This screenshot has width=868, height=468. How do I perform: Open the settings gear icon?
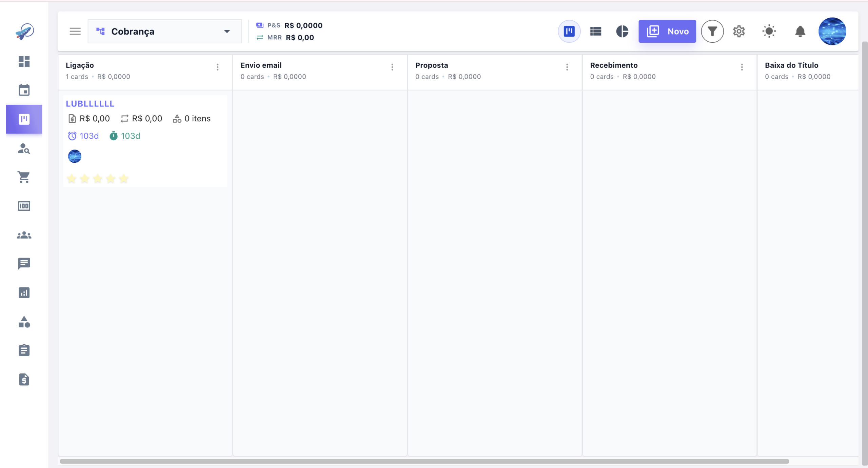pyautogui.click(x=739, y=31)
